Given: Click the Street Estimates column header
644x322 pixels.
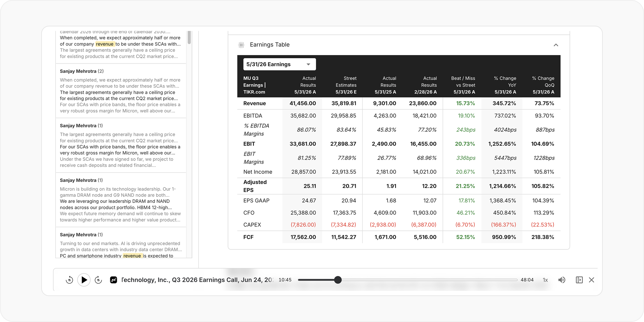Looking at the screenshot, I should [346, 85].
